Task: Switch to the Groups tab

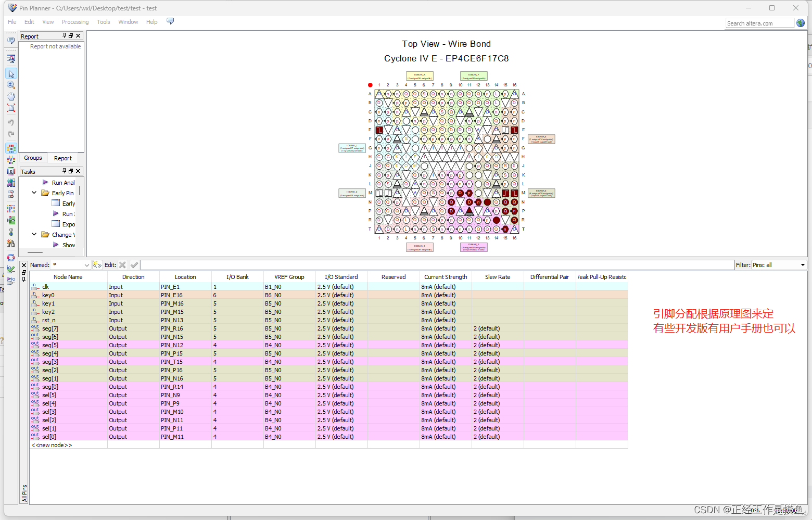Action: coord(33,158)
